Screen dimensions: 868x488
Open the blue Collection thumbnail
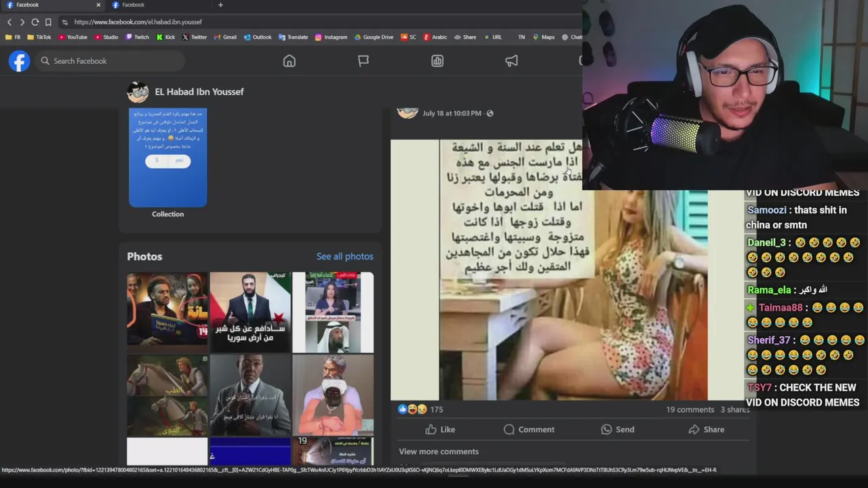point(168,157)
